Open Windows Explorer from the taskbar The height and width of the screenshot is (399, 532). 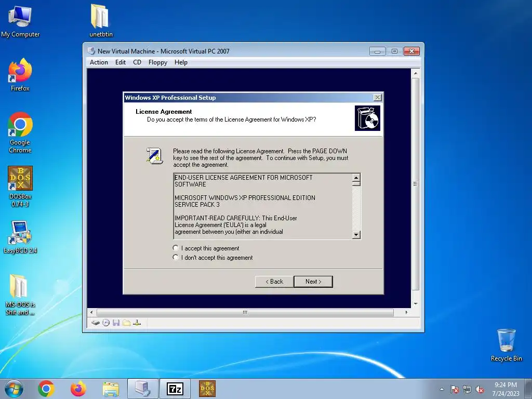111,389
